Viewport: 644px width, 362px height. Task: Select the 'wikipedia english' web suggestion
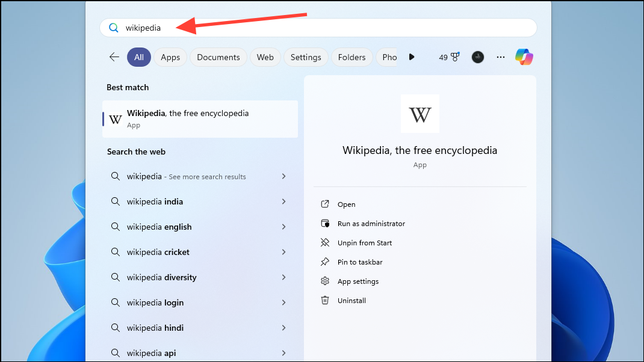click(x=200, y=227)
